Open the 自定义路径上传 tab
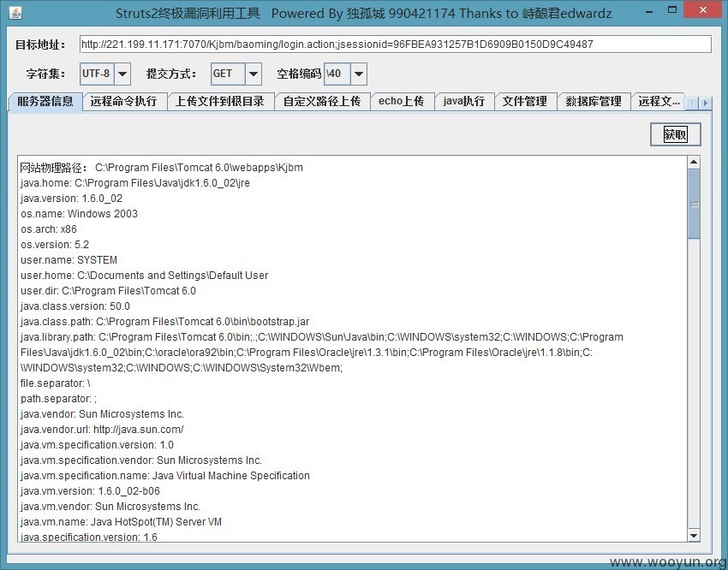The height and width of the screenshot is (570, 728). pyautogui.click(x=322, y=101)
